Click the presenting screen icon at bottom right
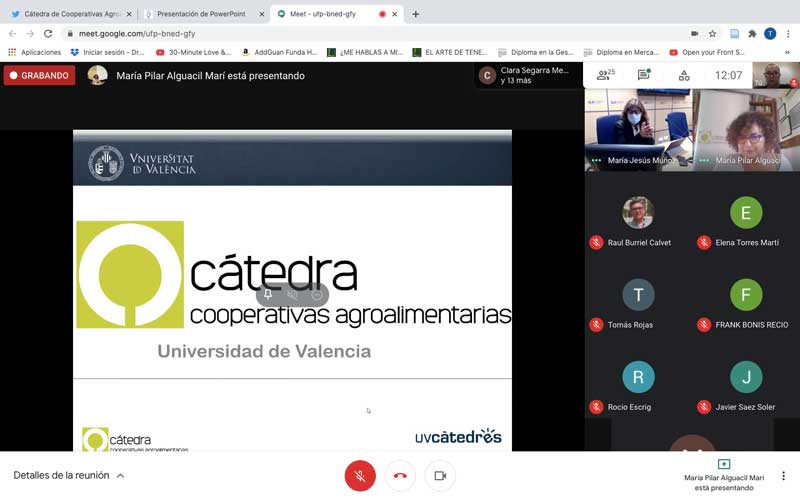The height and width of the screenshot is (500, 800). (723, 464)
